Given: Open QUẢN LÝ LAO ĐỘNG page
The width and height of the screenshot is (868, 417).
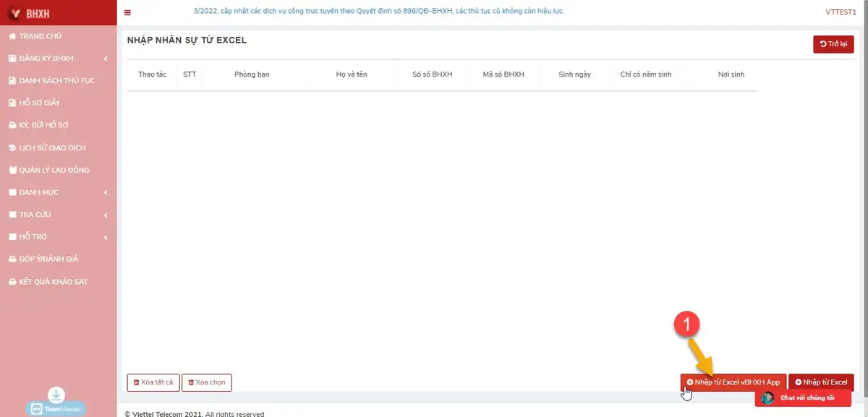Looking at the screenshot, I should coord(54,170).
